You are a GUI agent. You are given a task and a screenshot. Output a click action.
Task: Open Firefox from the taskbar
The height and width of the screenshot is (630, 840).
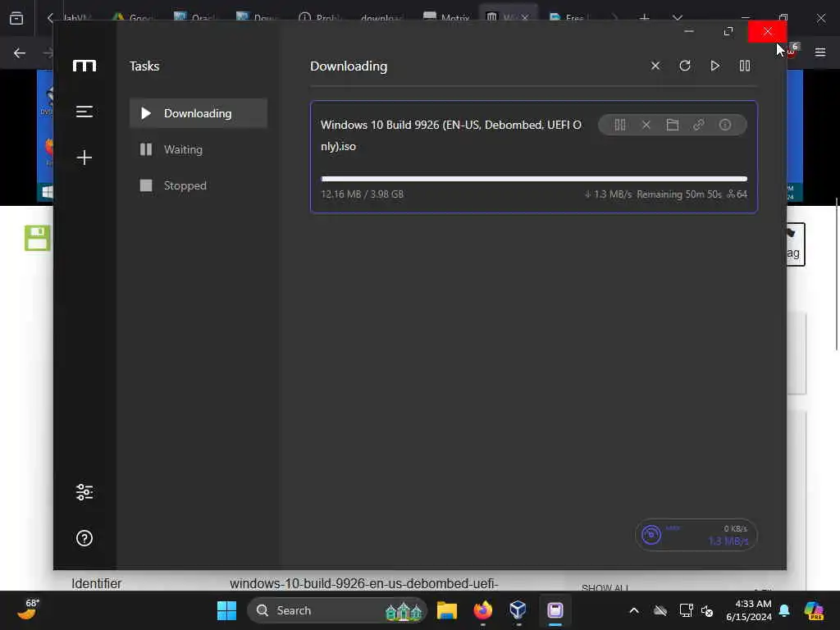click(x=482, y=610)
